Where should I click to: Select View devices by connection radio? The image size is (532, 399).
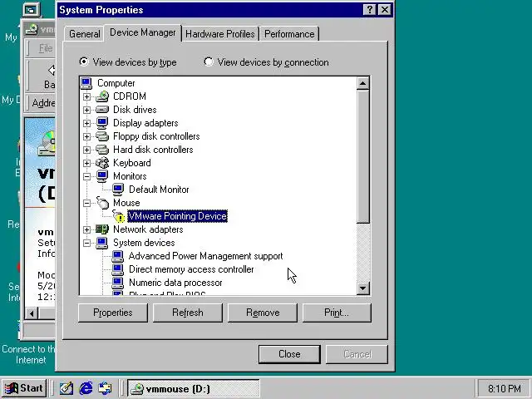click(x=209, y=62)
